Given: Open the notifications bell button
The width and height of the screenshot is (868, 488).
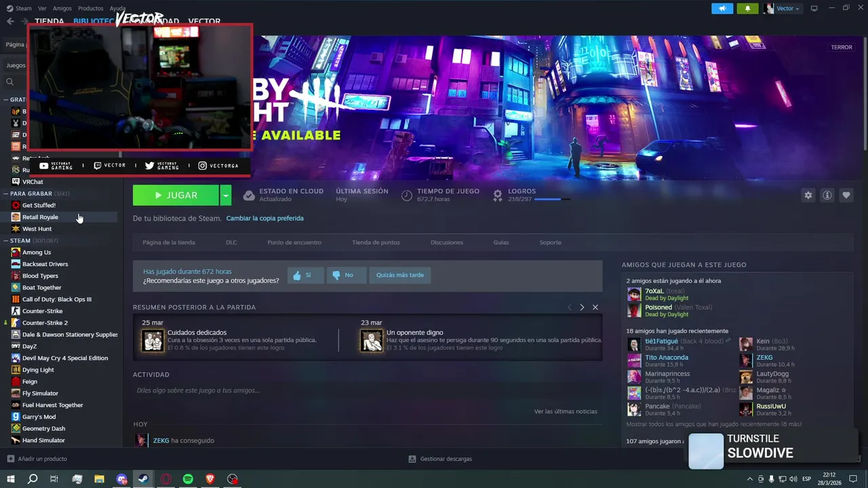Looking at the screenshot, I should coord(748,8).
